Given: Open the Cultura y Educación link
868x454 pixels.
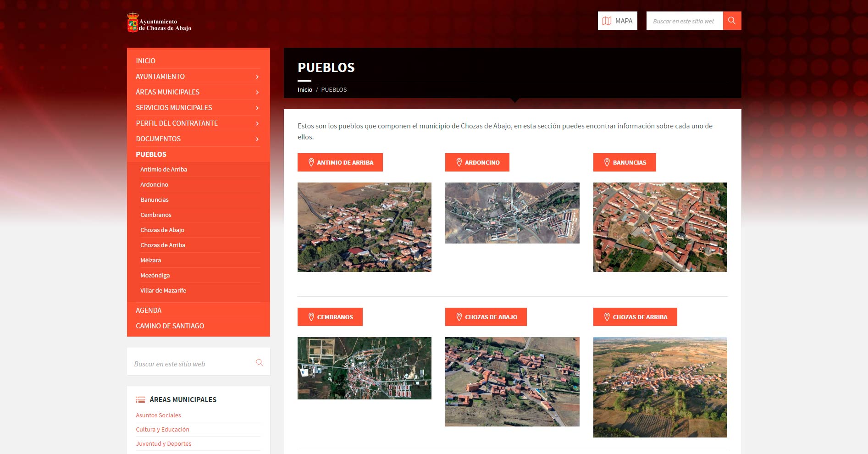Looking at the screenshot, I should coord(162,429).
